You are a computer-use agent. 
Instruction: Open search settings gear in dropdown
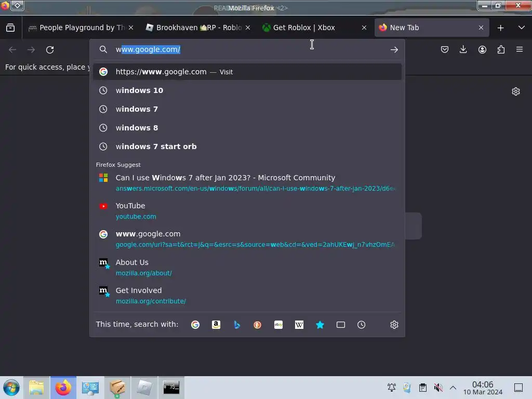[x=394, y=325]
